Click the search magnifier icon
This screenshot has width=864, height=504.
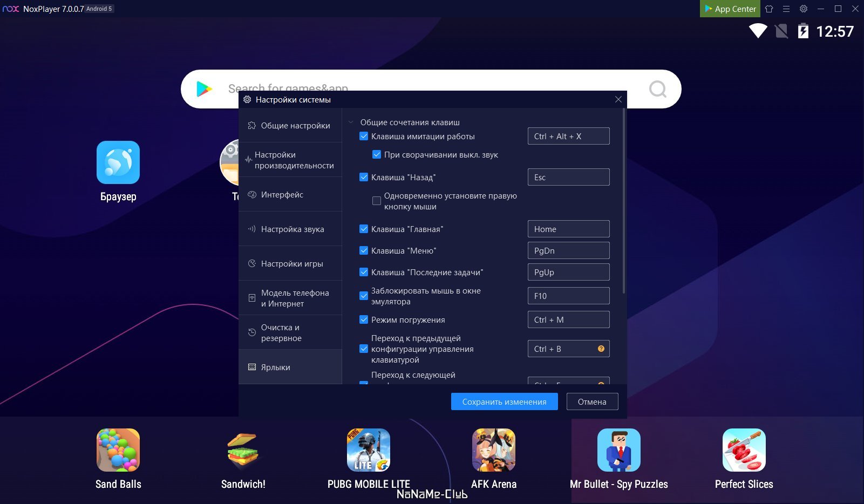tap(657, 89)
